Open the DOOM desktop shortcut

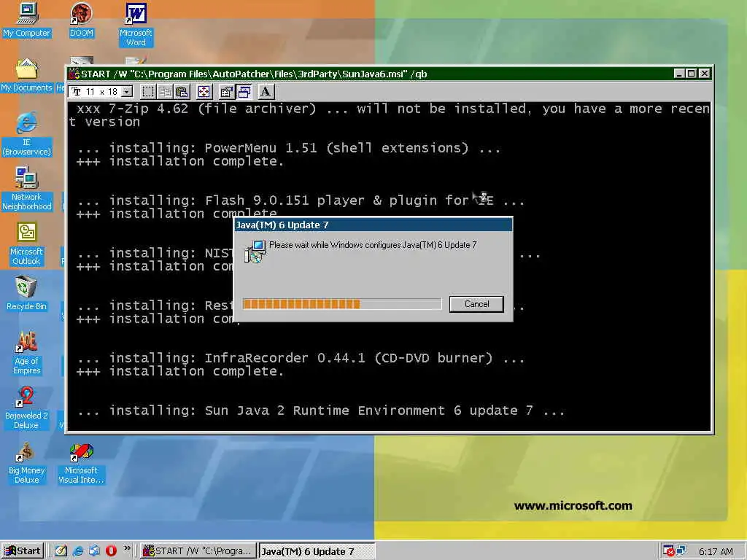click(x=82, y=20)
